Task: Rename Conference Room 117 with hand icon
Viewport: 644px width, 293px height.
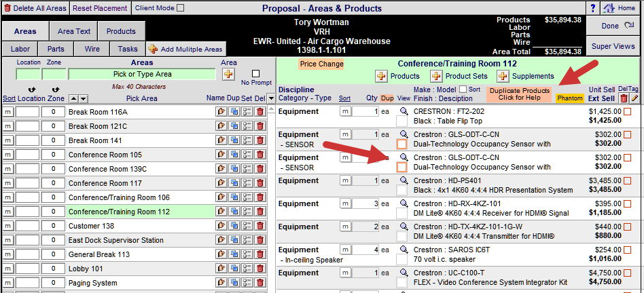Action: coord(221,183)
